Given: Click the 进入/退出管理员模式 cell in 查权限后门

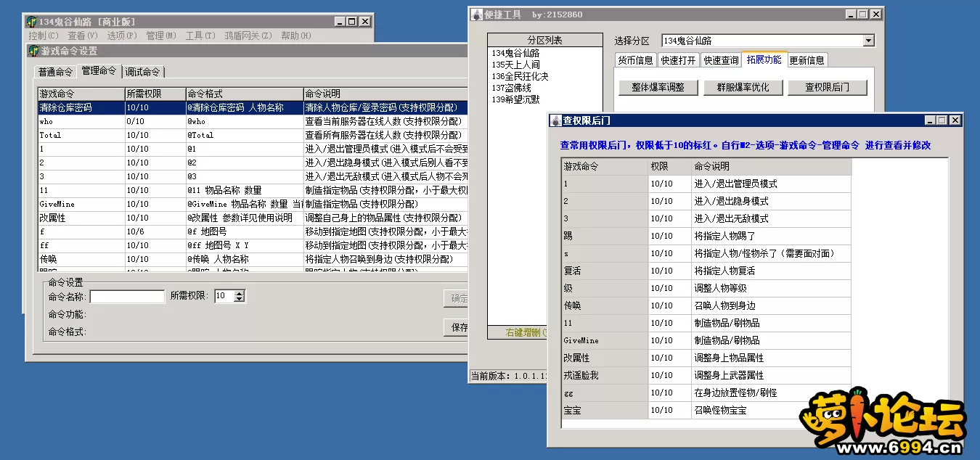Looking at the screenshot, I should [x=771, y=184].
